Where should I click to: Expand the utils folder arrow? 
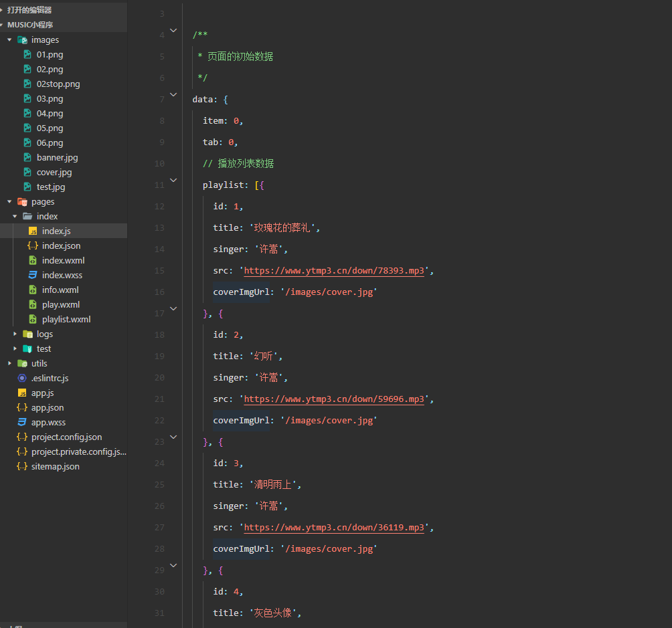coord(9,363)
